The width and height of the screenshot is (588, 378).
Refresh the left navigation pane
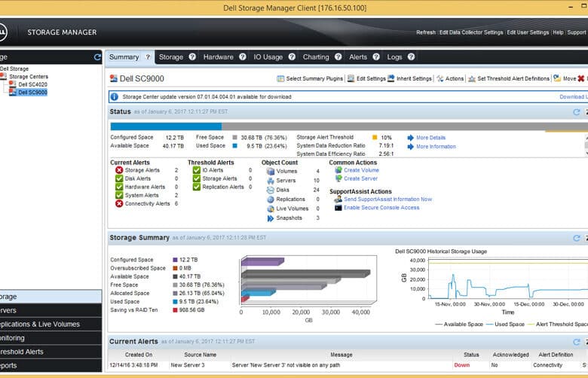click(x=97, y=57)
